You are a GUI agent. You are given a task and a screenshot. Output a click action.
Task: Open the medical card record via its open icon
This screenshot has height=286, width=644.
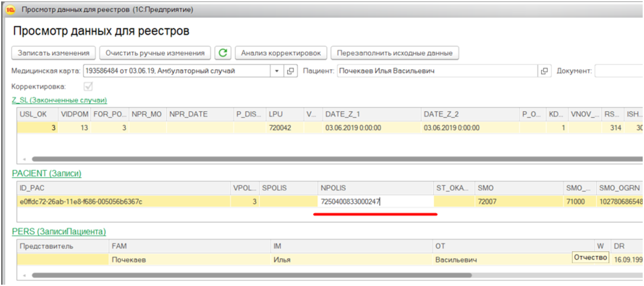click(x=290, y=71)
